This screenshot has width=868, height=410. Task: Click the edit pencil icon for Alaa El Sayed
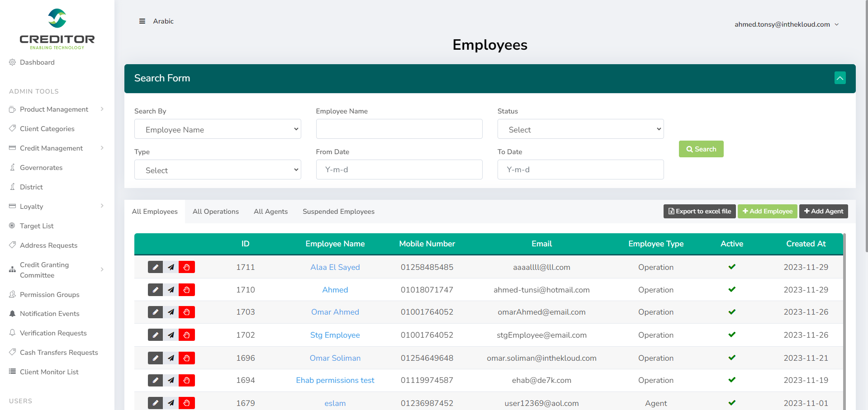[x=155, y=267]
